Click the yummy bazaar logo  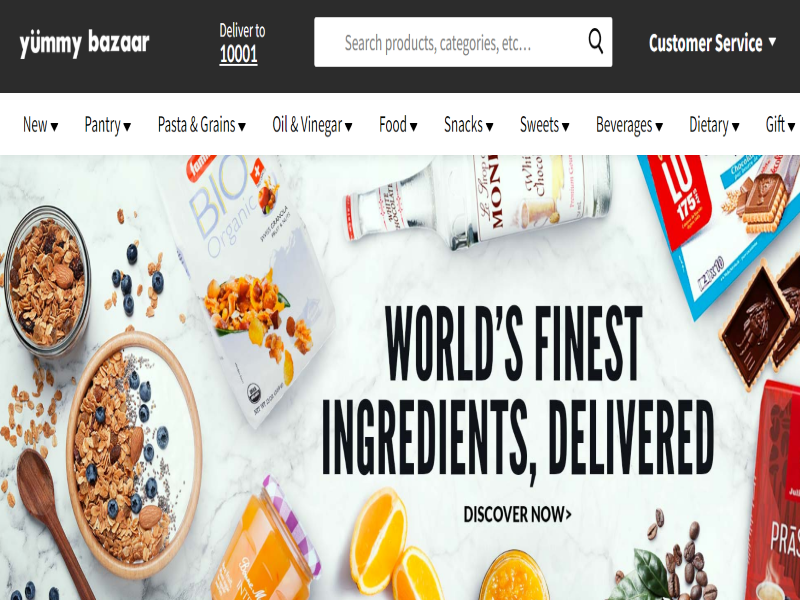click(x=84, y=43)
